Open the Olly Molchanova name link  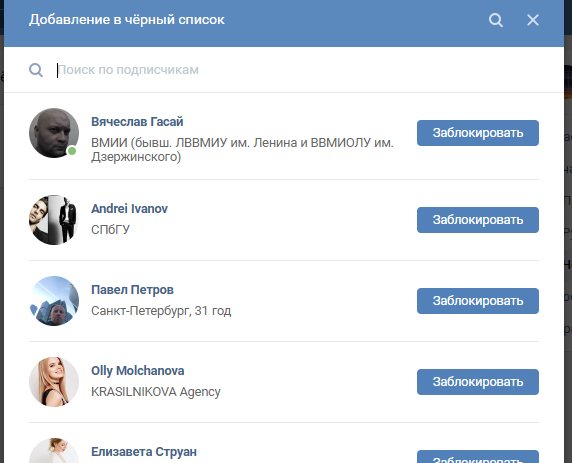138,371
